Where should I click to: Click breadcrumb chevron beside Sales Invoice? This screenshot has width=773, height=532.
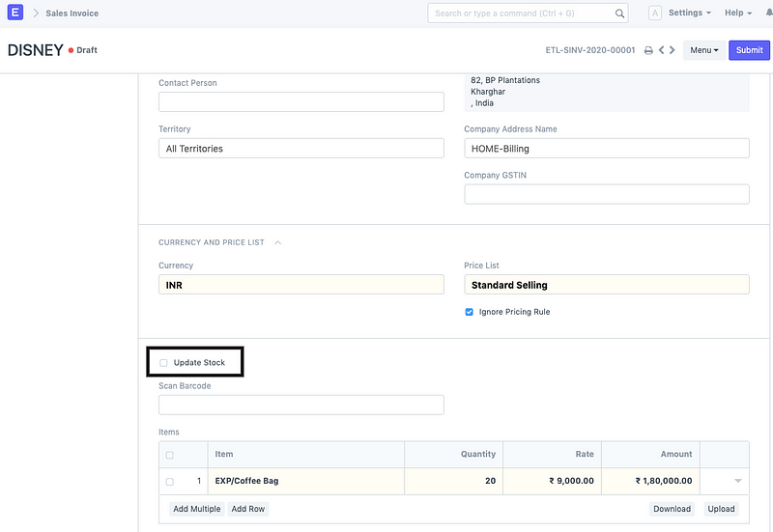[x=36, y=14]
